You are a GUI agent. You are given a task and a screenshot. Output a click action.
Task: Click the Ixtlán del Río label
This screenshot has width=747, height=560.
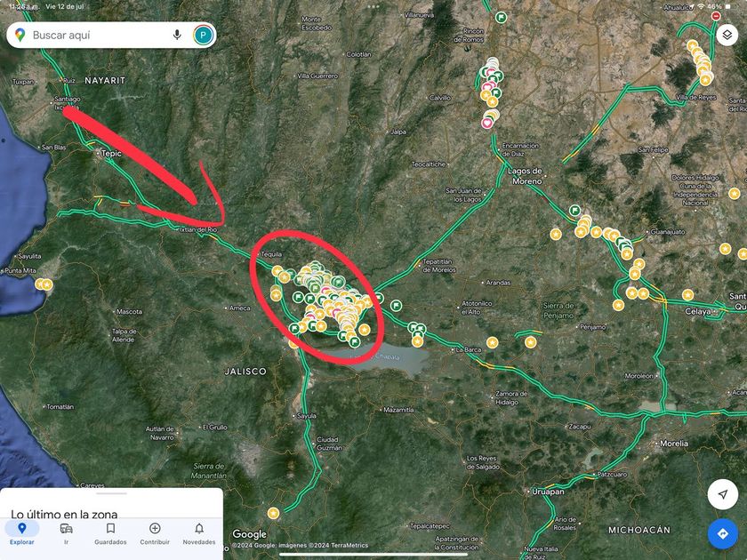pyautogui.click(x=198, y=229)
